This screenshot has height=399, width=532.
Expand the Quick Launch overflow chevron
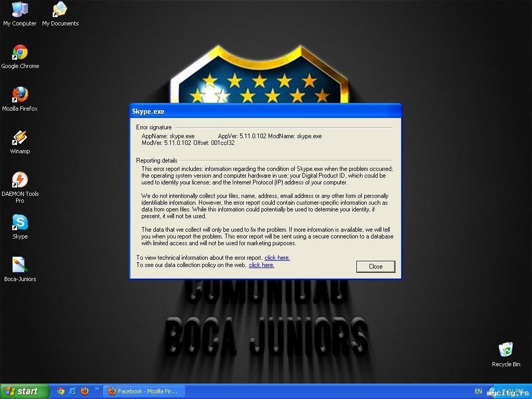[97, 389]
